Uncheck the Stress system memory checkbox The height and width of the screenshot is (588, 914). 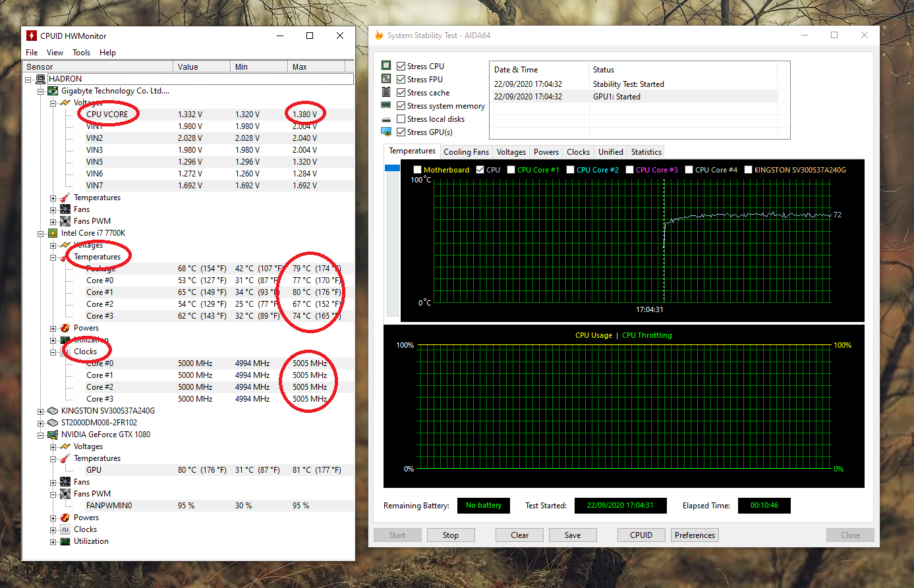pos(401,105)
